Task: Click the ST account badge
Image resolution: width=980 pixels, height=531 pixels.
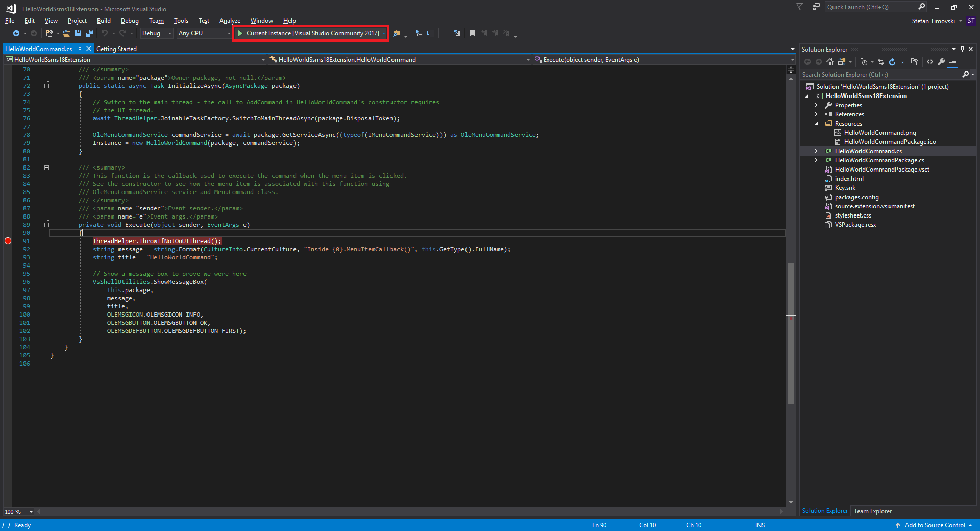Action: pos(971,21)
